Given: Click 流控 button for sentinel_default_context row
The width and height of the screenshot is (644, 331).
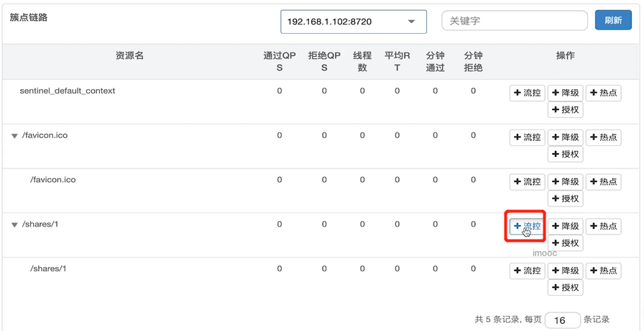Looking at the screenshot, I should coord(527,93).
